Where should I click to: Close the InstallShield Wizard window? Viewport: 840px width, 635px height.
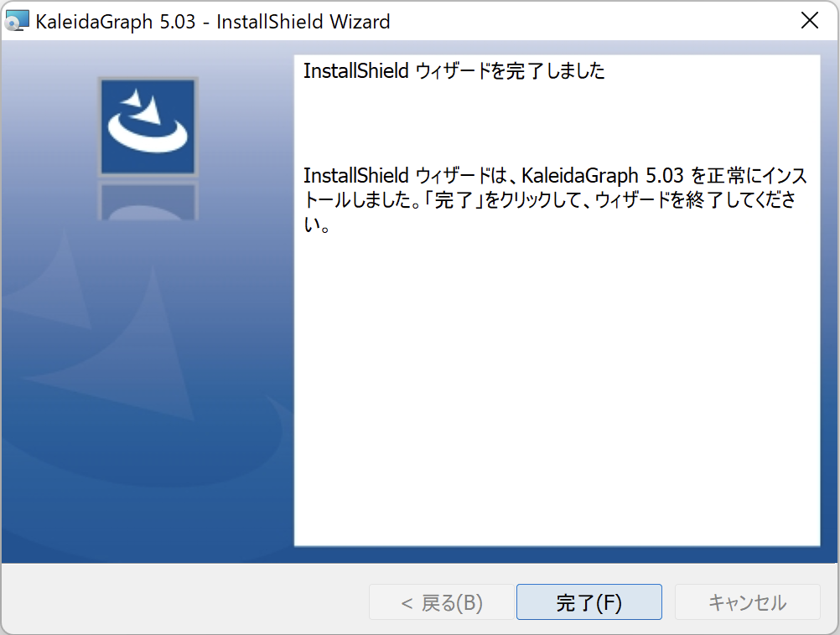click(809, 22)
